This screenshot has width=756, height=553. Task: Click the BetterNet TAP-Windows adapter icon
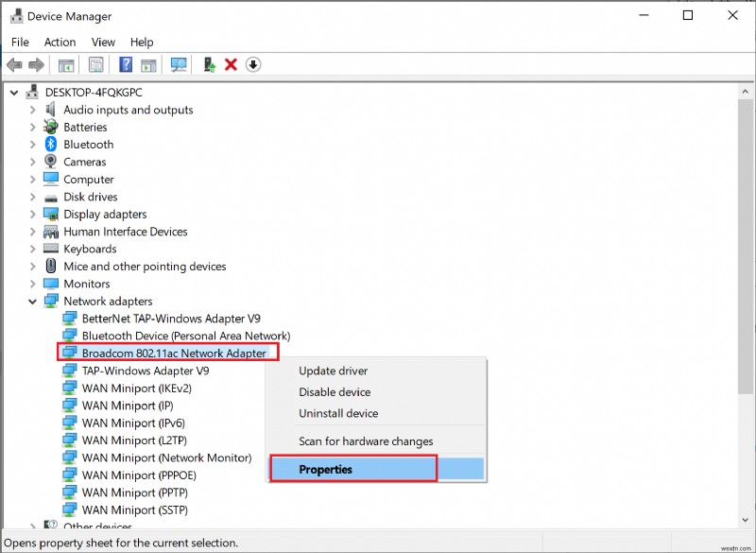point(69,319)
